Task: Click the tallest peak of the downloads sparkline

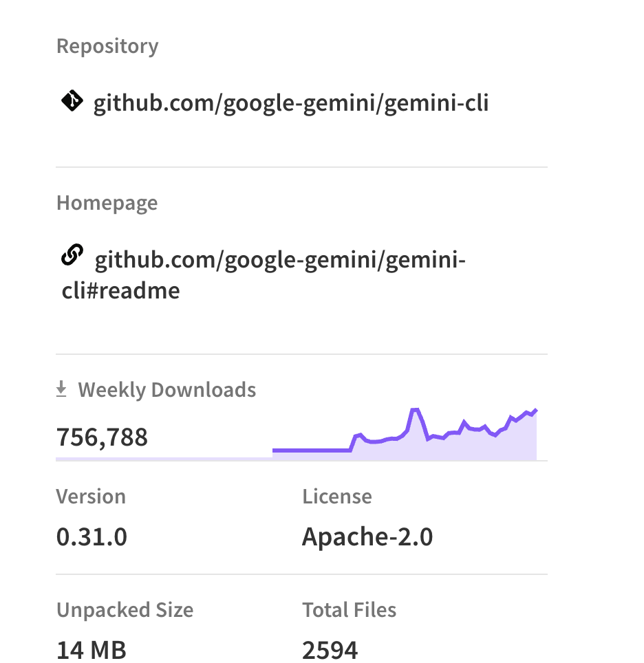Action: click(x=415, y=411)
